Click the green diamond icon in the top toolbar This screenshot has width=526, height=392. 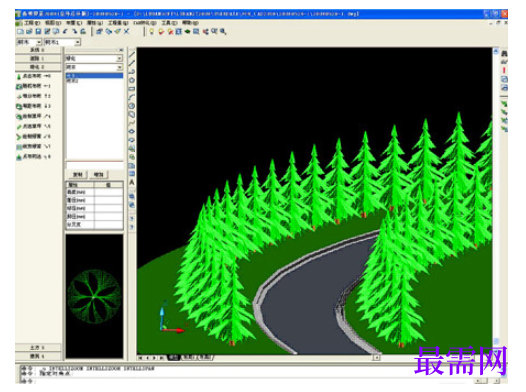[x=188, y=32]
